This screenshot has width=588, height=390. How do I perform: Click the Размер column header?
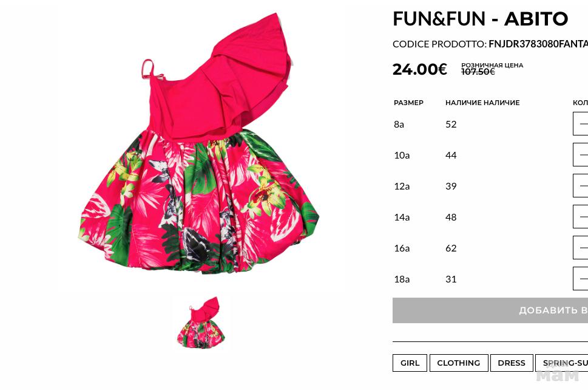pos(408,103)
